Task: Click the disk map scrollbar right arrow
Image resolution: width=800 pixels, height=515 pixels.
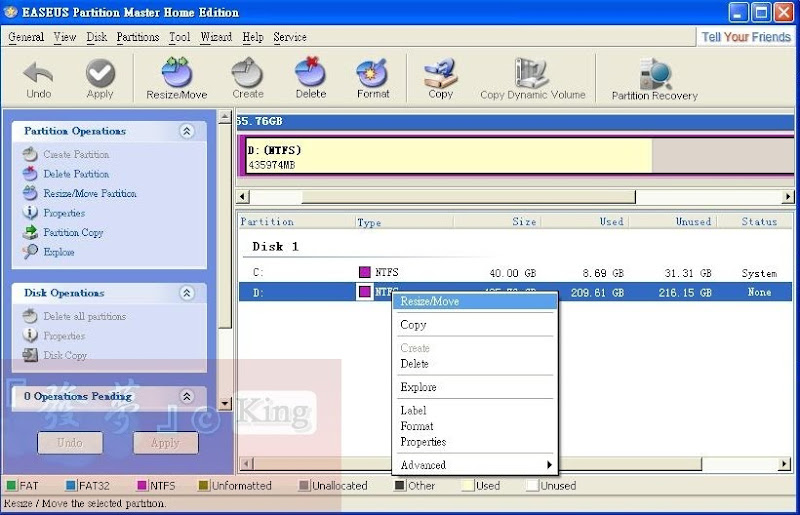Action: coord(788,197)
